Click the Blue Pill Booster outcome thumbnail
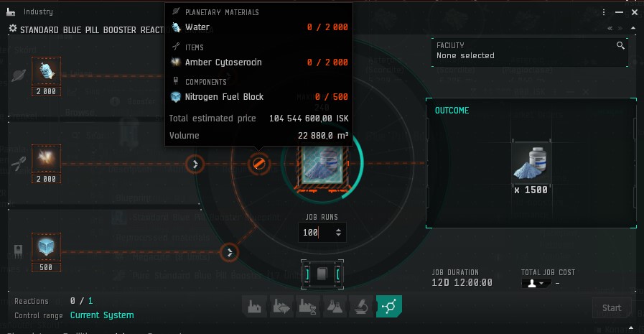The width and height of the screenshot is (644, 334). pyautogui.click(x=531, y=164)
